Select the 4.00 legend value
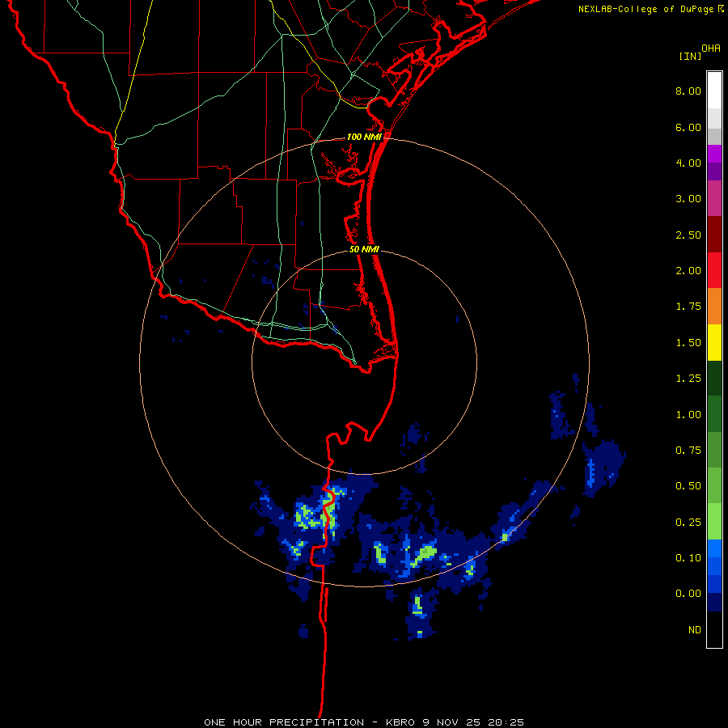 688,163
